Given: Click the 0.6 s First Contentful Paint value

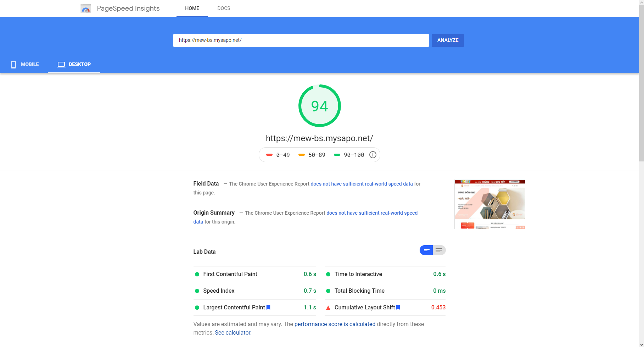Looking at the screenshot, I should [310, 274].
